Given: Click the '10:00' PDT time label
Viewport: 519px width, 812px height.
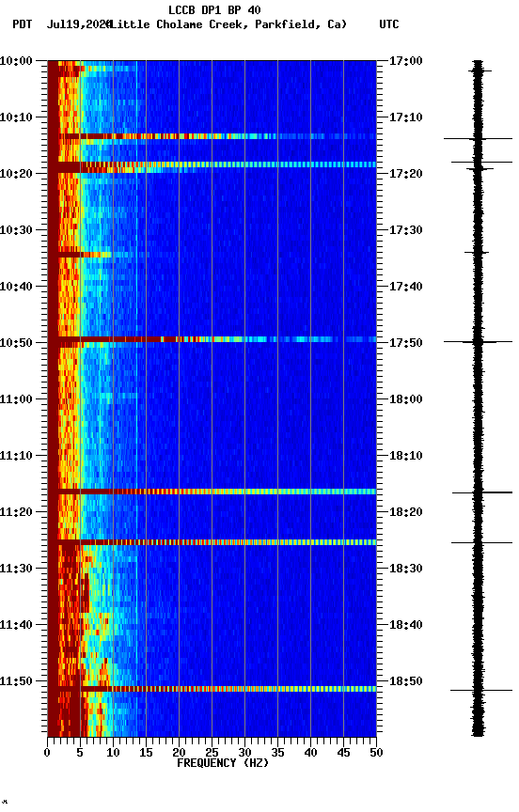Looking at the screenshot, I should [16, 61].
